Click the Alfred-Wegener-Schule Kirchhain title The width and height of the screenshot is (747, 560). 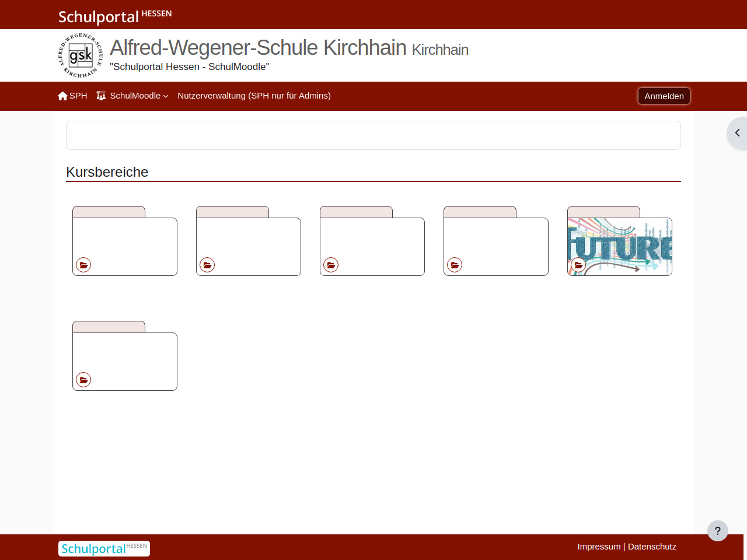click(x=258, y=48)
